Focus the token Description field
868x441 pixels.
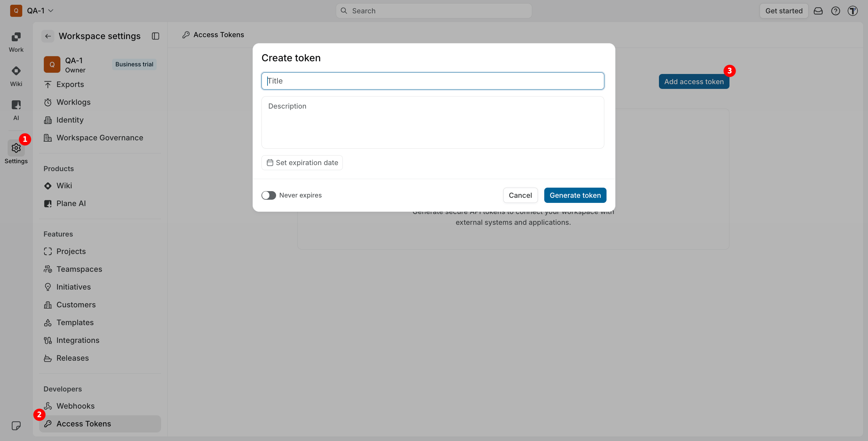(x=433, y=123)
